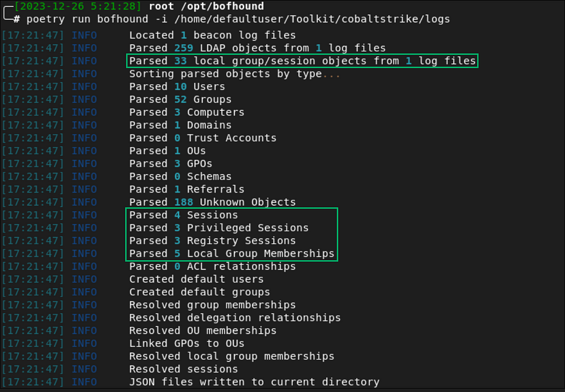This screenshot has height=392, width=565.
Task: Click the 'Parsed 3 Computers' line
Action: click(186, 112)
